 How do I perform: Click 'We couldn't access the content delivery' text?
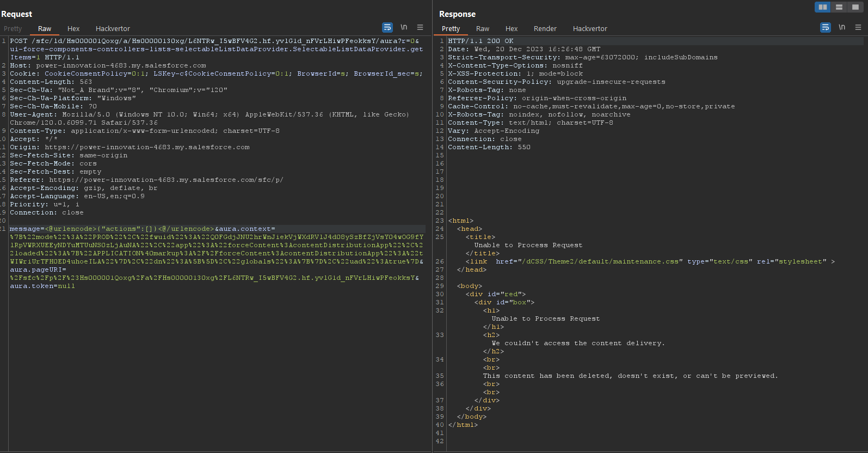[578, 343]
